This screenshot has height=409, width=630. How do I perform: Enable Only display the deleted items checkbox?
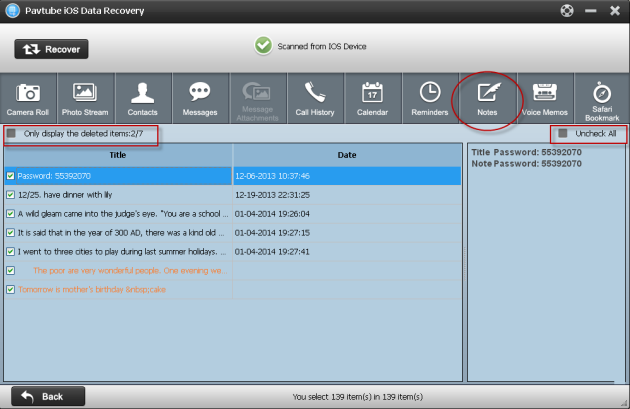[x=11, y=133]
